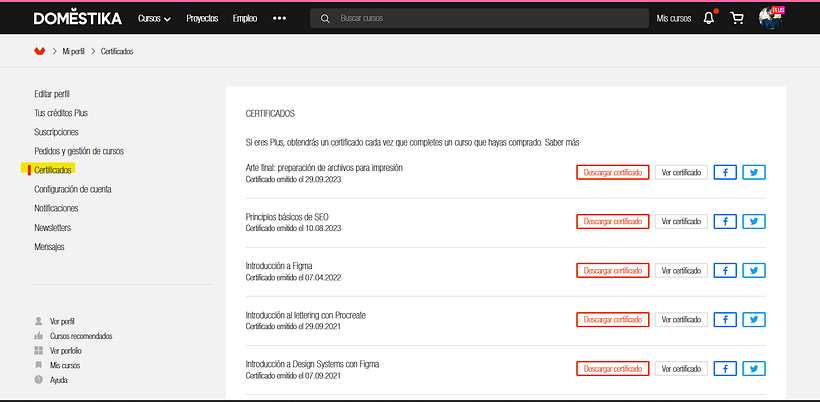
Task: Share Principios básicos de SEO on Facebook
Action: (725, 221)
